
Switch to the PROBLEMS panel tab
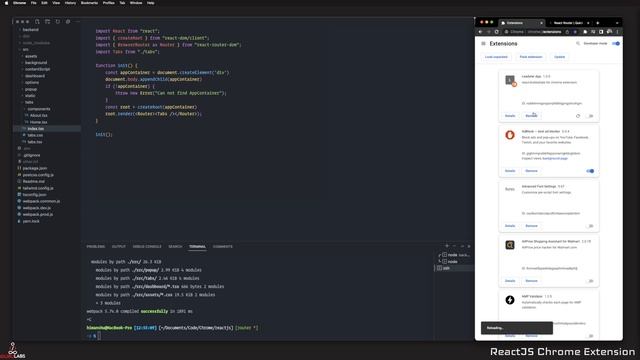pos(96,247)
